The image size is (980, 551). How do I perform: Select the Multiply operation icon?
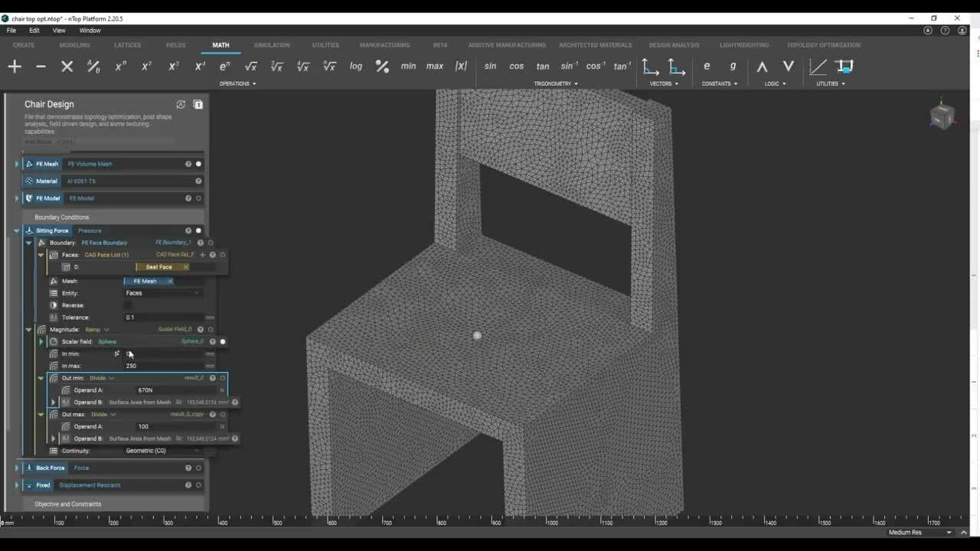(x=67, y=67)
